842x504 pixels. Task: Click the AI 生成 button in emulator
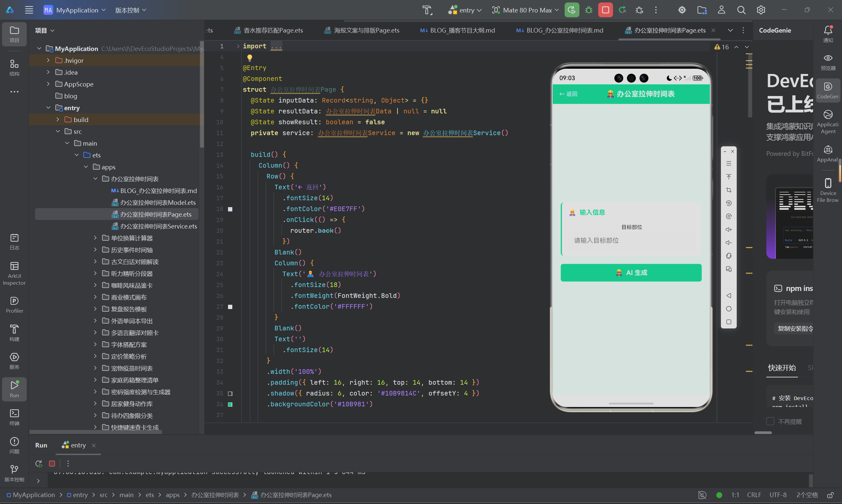[x=631, y=272]
